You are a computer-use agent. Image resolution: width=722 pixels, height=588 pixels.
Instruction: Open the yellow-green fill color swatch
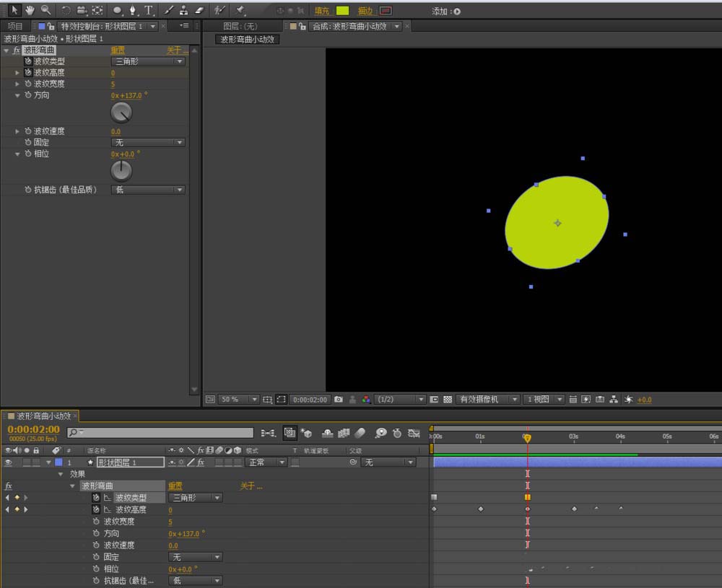(342, 11)
